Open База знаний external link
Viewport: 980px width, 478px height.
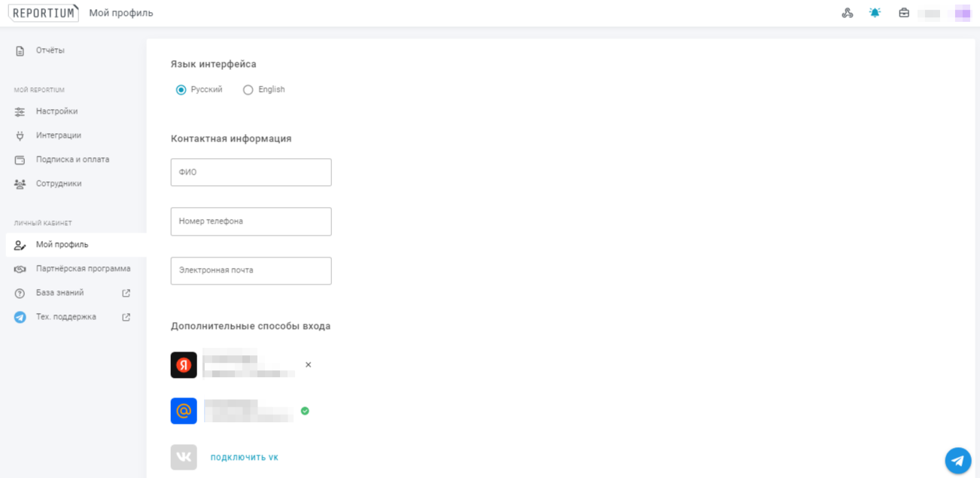click(60, 293)
